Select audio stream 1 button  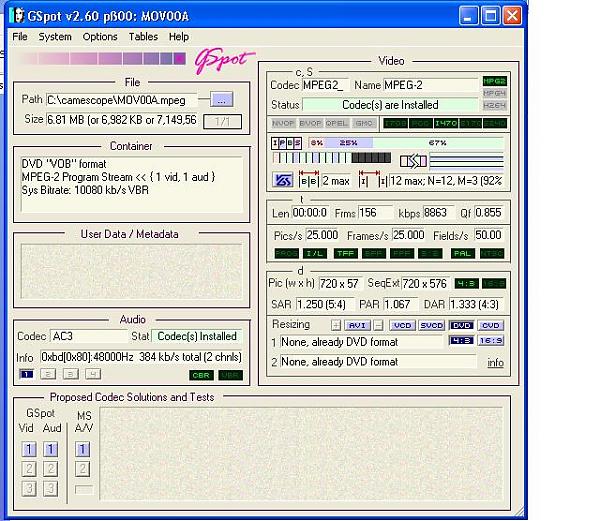pyautogui.click(x=26, y=374)
